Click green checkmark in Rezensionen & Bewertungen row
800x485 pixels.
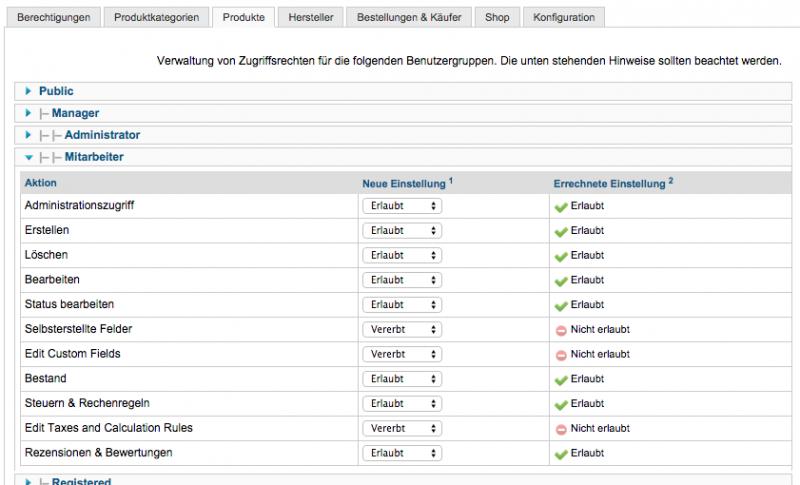coord(560,454)
